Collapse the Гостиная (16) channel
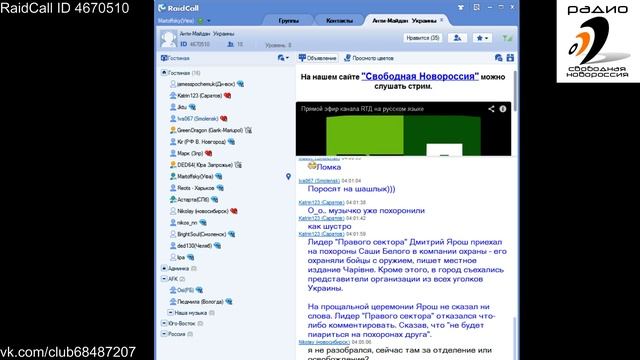The image size is (640, 360). point(164,72)
